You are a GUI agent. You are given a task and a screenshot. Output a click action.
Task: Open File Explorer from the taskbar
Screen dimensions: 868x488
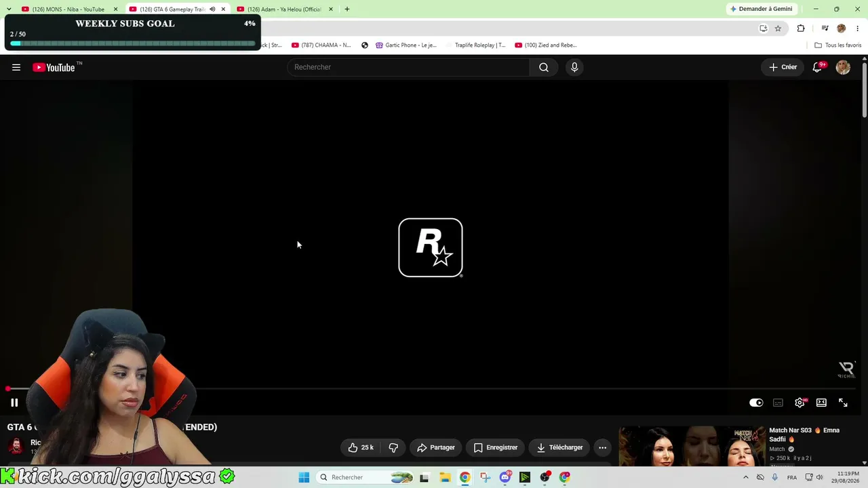445,477
